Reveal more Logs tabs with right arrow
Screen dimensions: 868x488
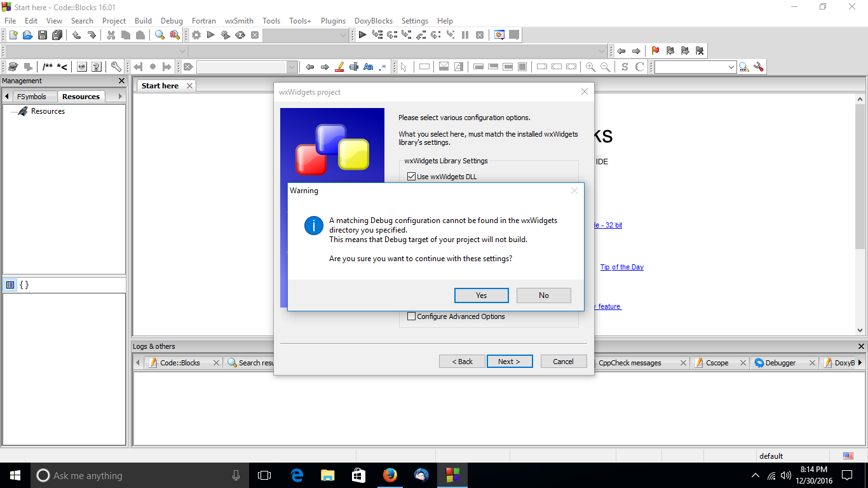click(x=860, y=362)
